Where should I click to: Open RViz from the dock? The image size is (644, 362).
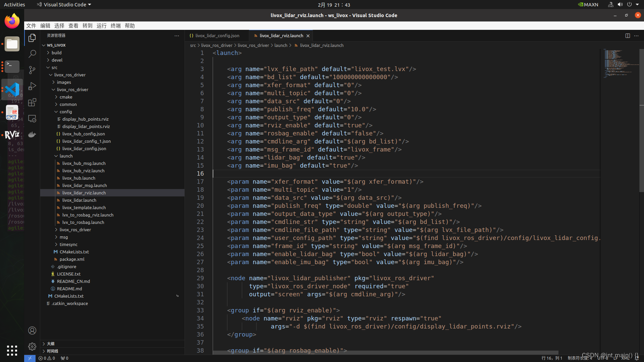pyautogui.click(x=12, y=135)
